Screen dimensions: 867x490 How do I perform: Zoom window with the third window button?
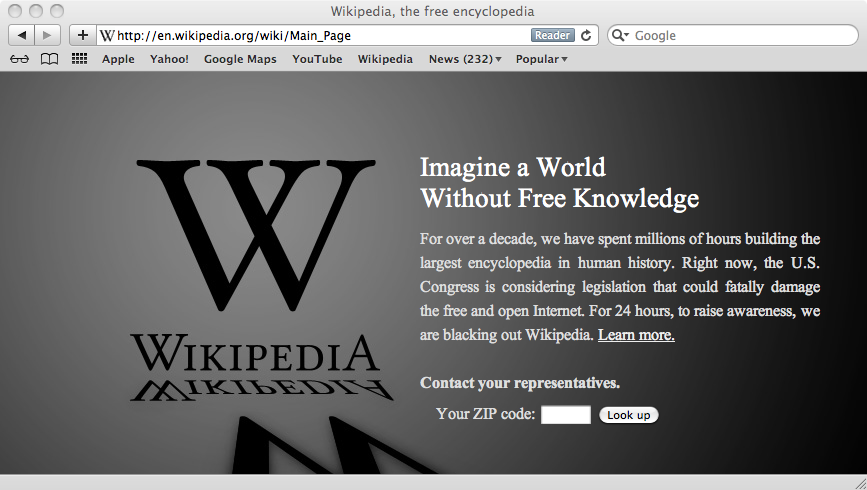coord(56,11)
